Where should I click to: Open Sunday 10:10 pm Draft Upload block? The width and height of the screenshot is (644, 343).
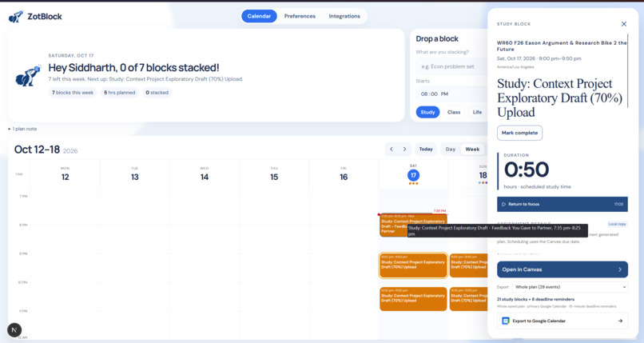click(469, 299)
